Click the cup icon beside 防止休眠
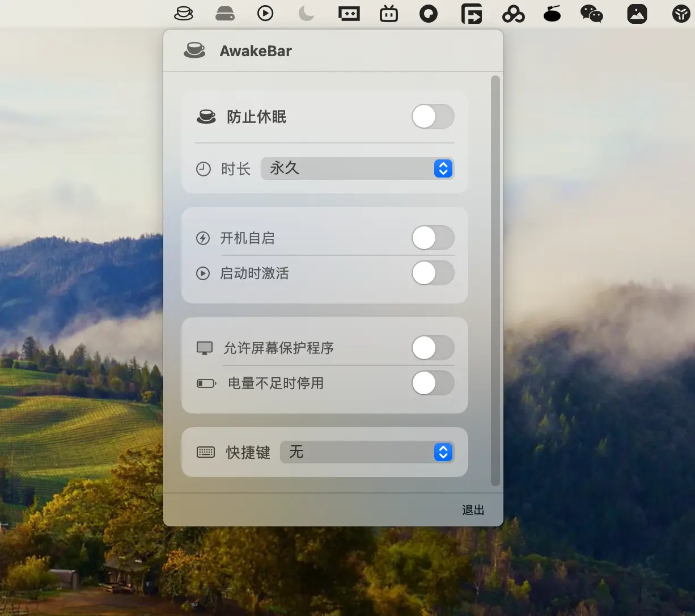Screen dimensions: 695x616 (x=206, y=117)
